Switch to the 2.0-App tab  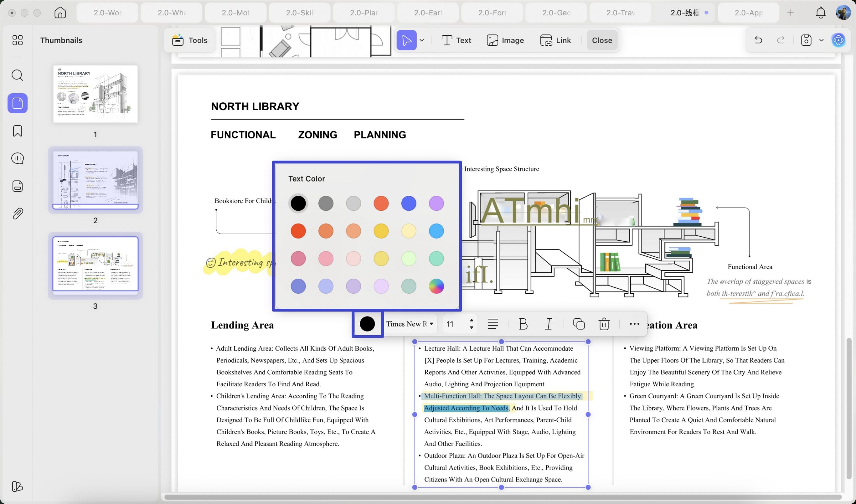748,13
